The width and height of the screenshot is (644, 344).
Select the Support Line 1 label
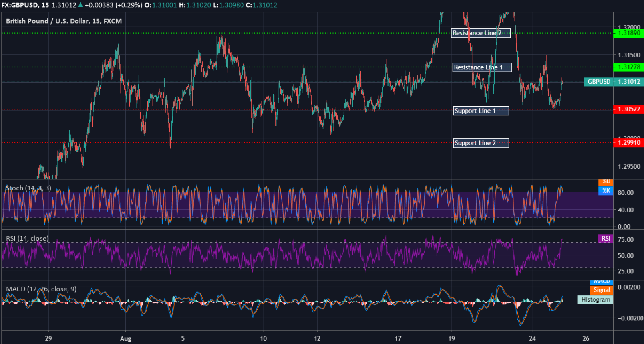pos(481,111)
